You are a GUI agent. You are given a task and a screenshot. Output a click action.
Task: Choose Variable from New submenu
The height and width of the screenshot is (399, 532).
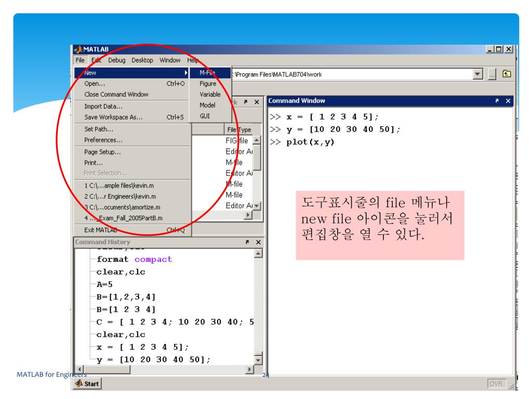coord(210,95)
